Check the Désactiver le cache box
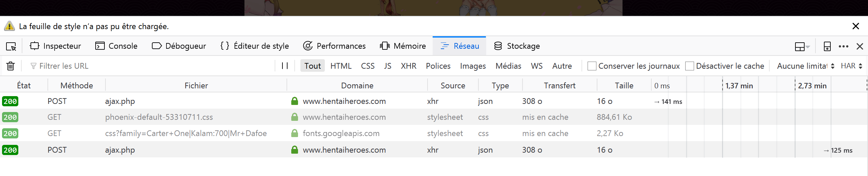 coord(689,66)
